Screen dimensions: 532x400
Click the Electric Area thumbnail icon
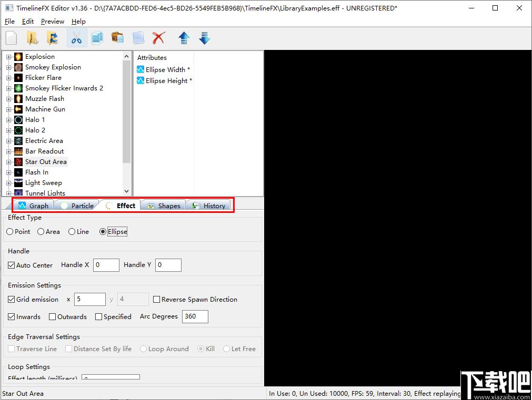18,141
